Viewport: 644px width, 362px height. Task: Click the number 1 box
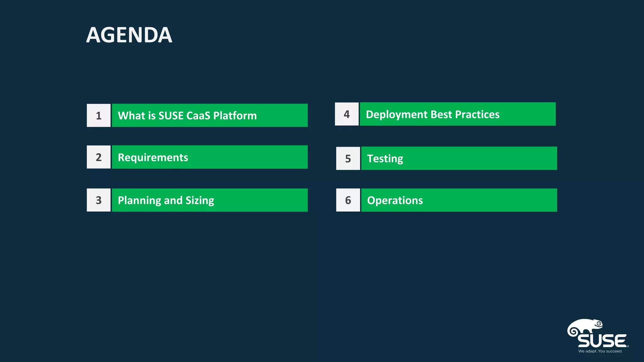coord(98,115)
